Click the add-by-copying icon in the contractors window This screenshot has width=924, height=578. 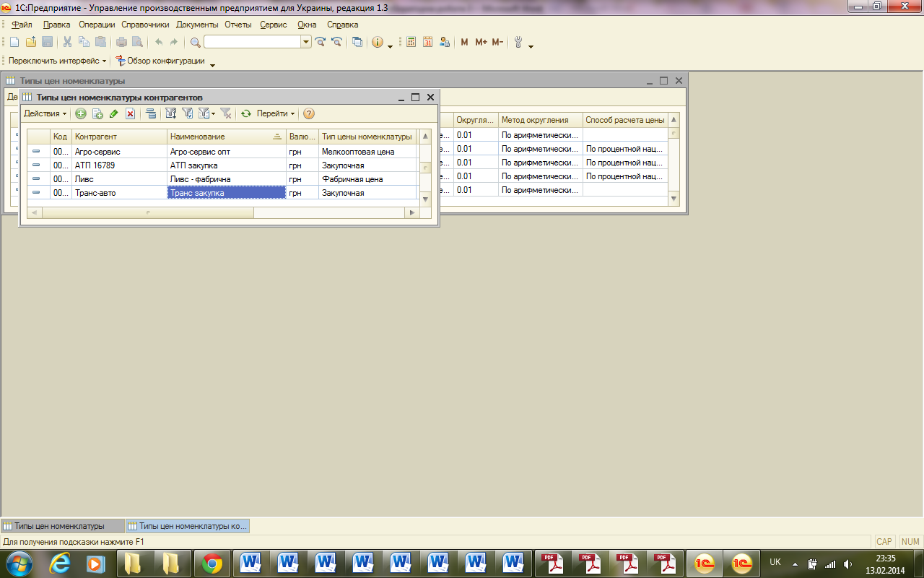coord(97,113)
